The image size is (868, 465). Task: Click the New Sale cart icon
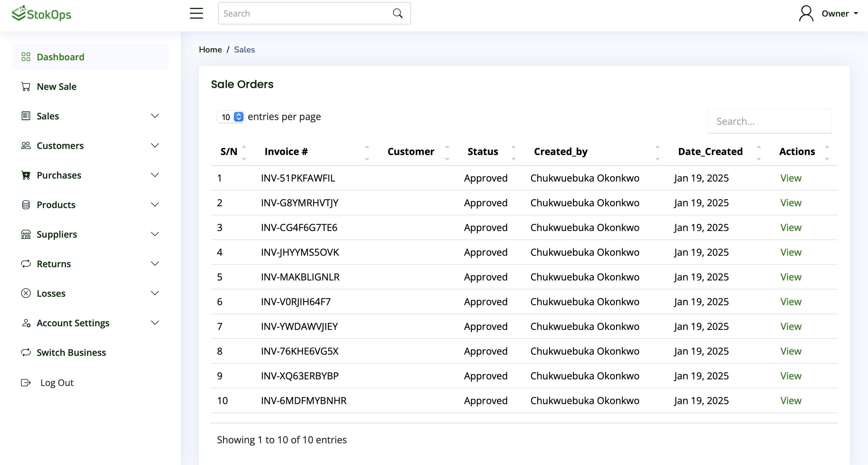(x=26, y=87)
